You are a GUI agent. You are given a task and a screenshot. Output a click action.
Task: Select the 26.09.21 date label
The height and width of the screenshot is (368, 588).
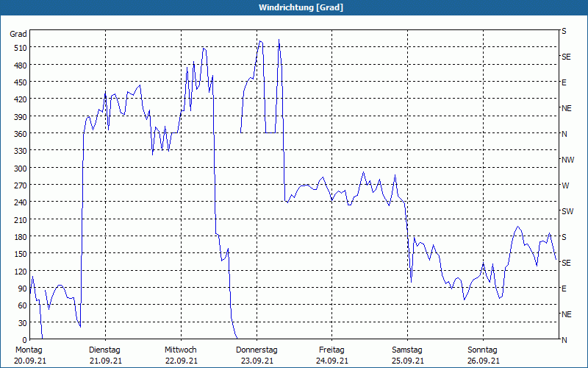coord(482,361)
